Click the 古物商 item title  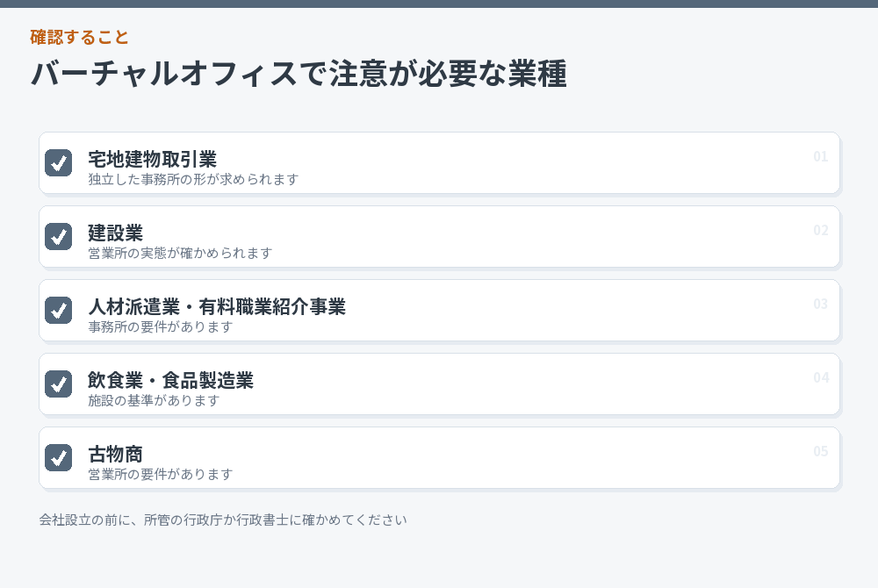tap(115, 455)
